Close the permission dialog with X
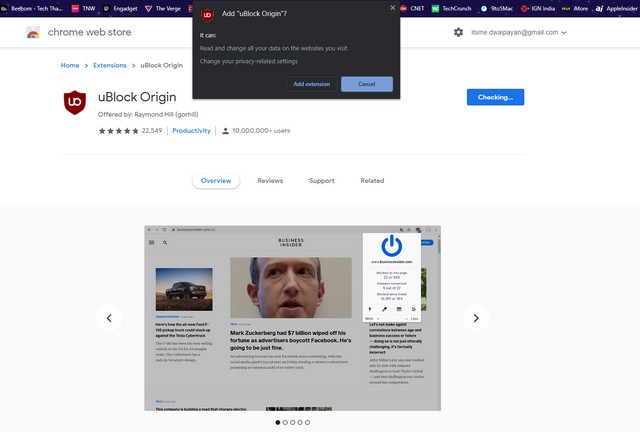The height and width of the screenshot is (432, 640). (x=392, y=8)
